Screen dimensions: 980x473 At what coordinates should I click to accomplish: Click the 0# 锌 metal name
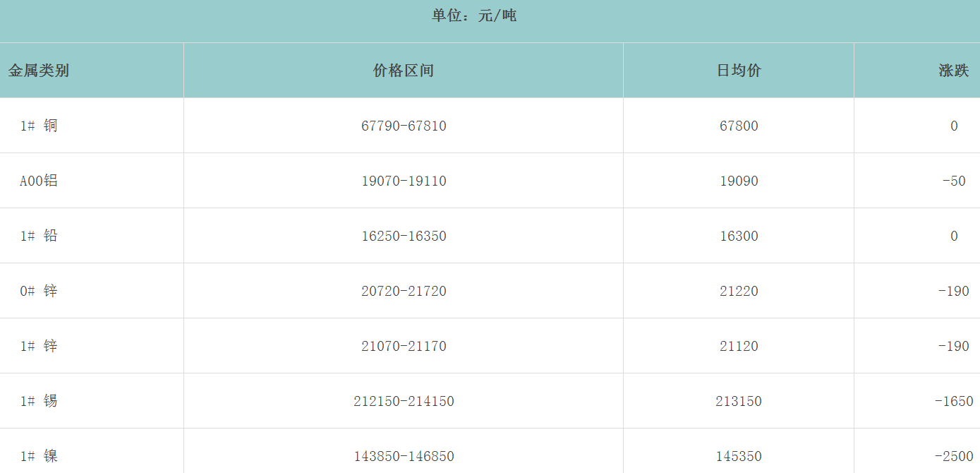tap(39, 292)
